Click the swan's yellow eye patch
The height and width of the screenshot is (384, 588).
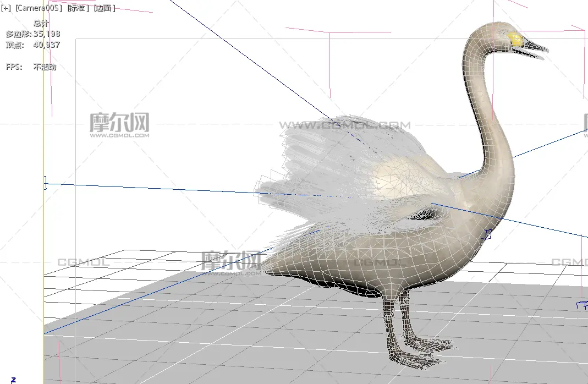pyautogui.click(x=515, y=39)
